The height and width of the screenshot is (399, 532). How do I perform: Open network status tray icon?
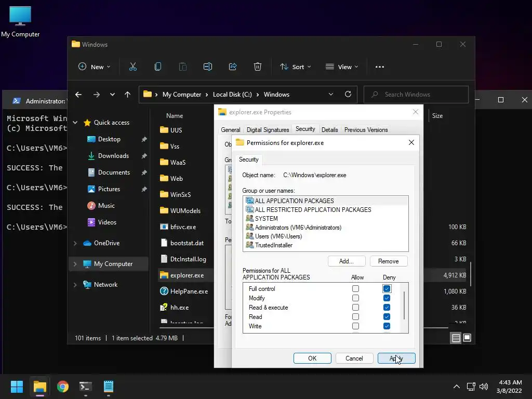pos(471,387)
